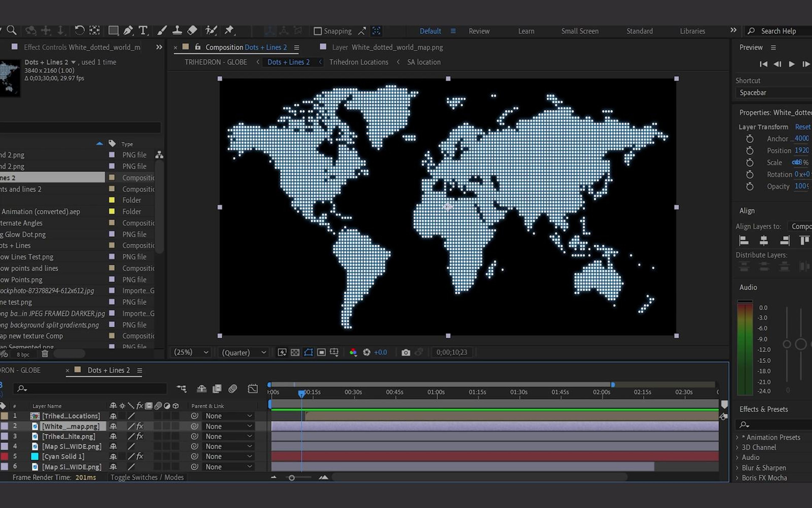Select the Zoom tool magnifier
This screenshot has height=508, width=812.
tap(12, 30)
